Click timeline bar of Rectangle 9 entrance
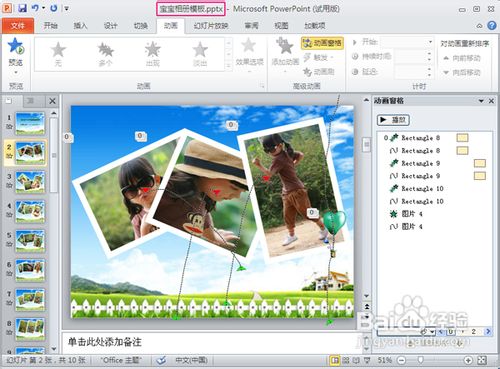The height and width of the screenshot is (369, 500). pyautogui.click(x=480, y=163)
